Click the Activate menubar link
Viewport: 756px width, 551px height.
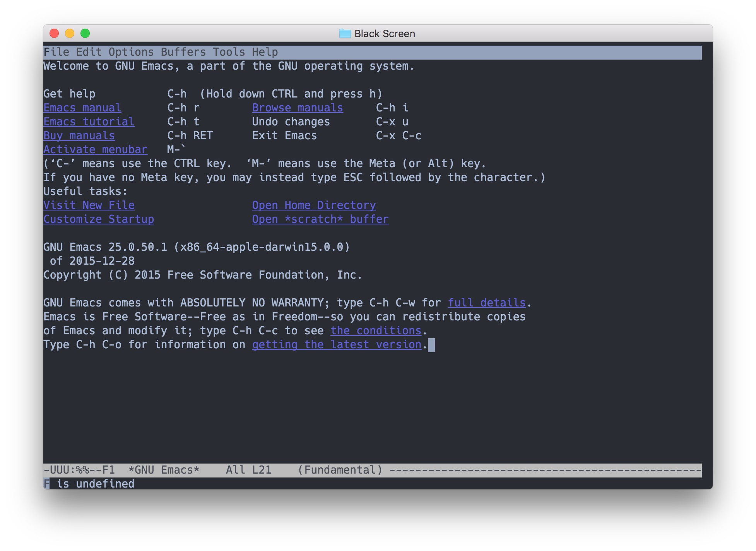point(95,150)
